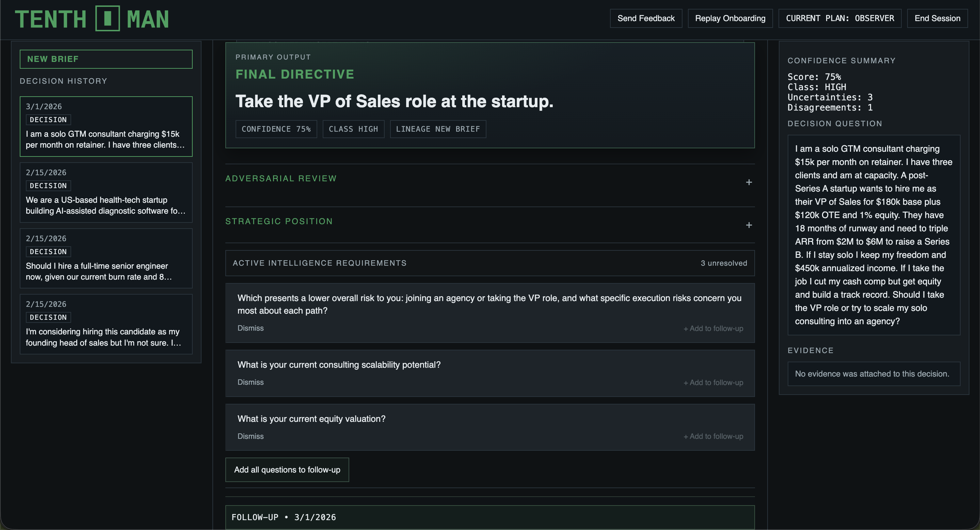Screen dimensions: 980x530
Task: Click the Tenth Man logo icon
Action: pos(107,18)
